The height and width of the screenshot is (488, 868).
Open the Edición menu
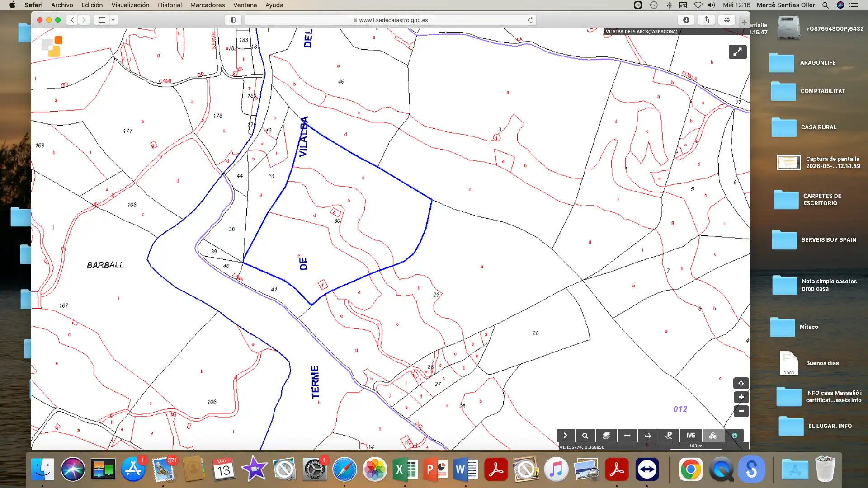(x=92, y=5)
